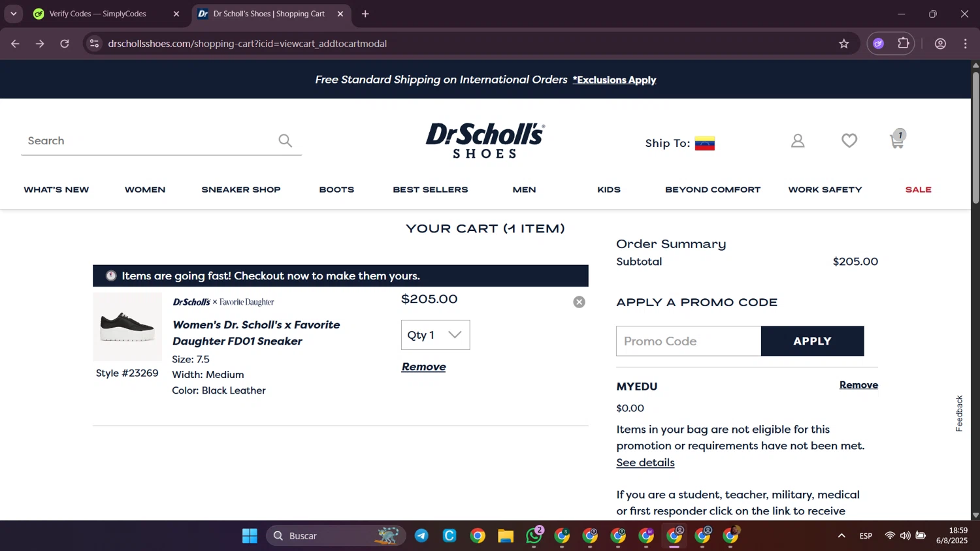Reload the page
Image resolution: width=980 pixels, height=551 pixels.
click(x=65, y=44)
